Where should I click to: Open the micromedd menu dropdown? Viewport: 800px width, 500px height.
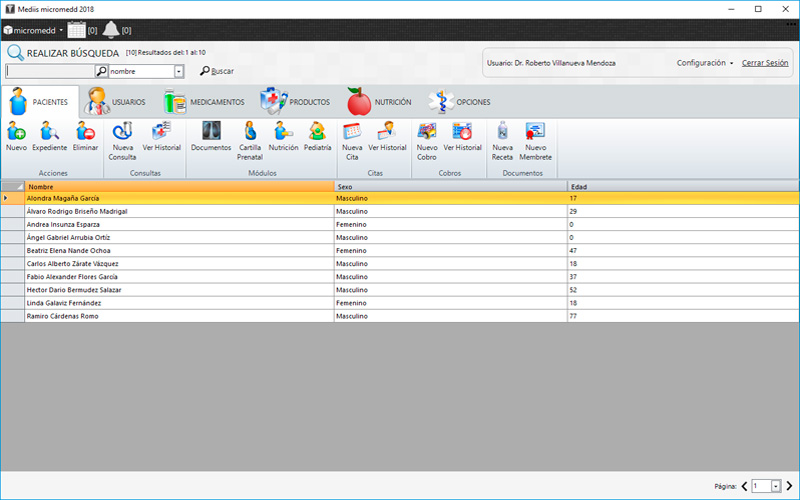33,30
